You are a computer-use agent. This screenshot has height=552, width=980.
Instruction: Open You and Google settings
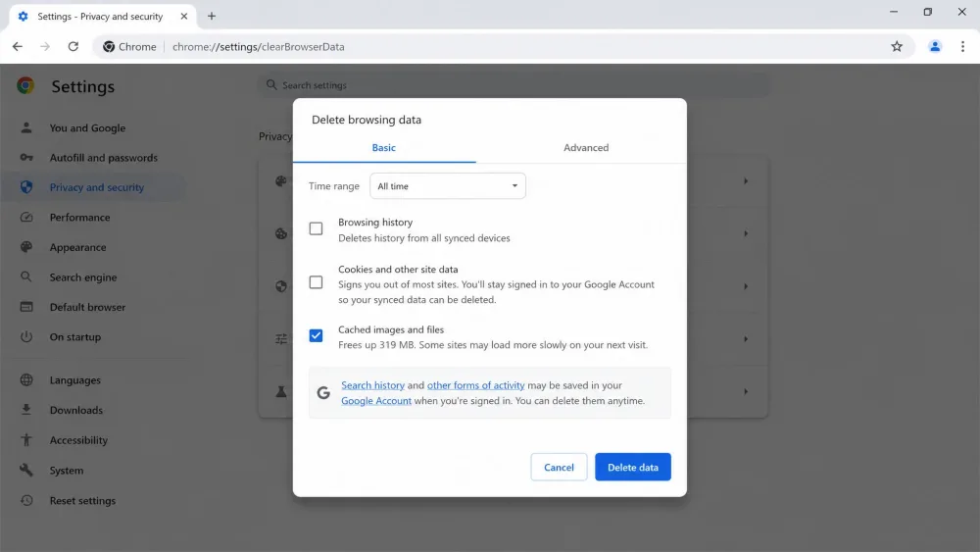pos(87,127)
